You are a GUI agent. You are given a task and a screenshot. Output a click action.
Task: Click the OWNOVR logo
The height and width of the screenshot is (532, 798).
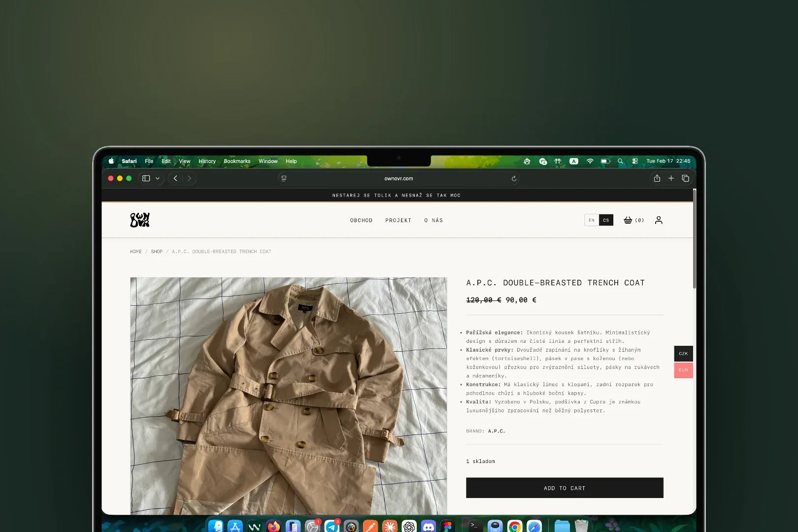pyautogui.click(x=140, y=220)
